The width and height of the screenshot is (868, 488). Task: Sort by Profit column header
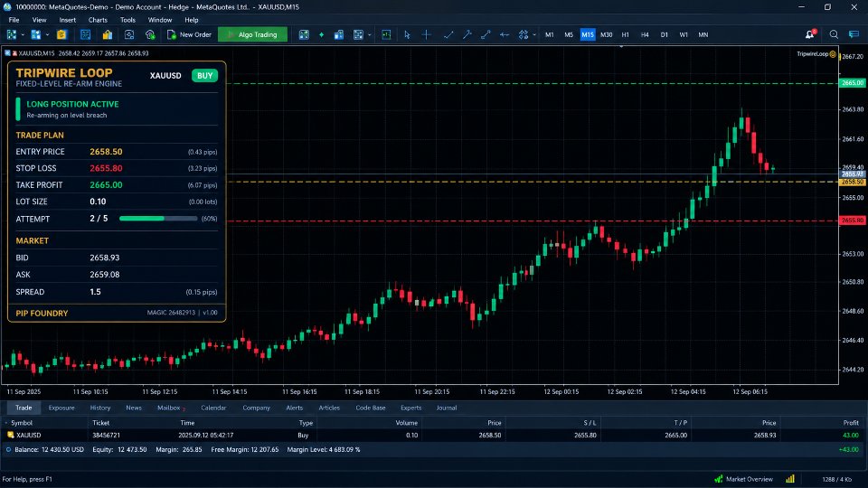850,423
